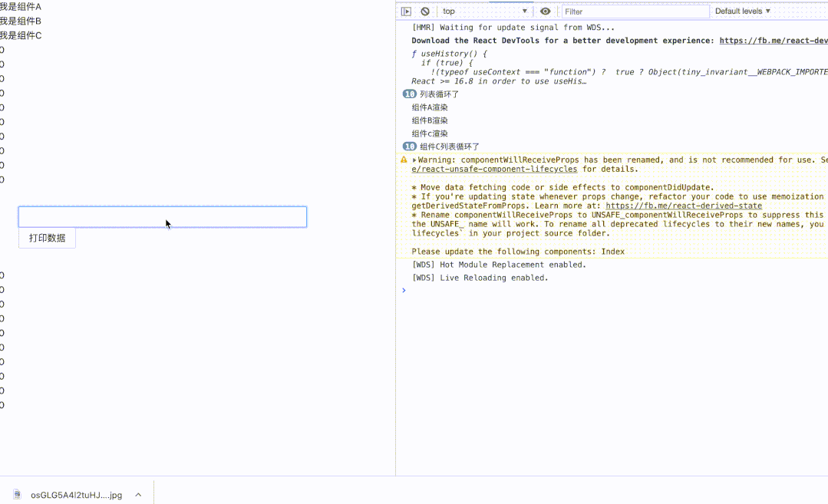Select the 列表循环了 log message
This screenshot has height=504, width=828.
coord(440,94)
